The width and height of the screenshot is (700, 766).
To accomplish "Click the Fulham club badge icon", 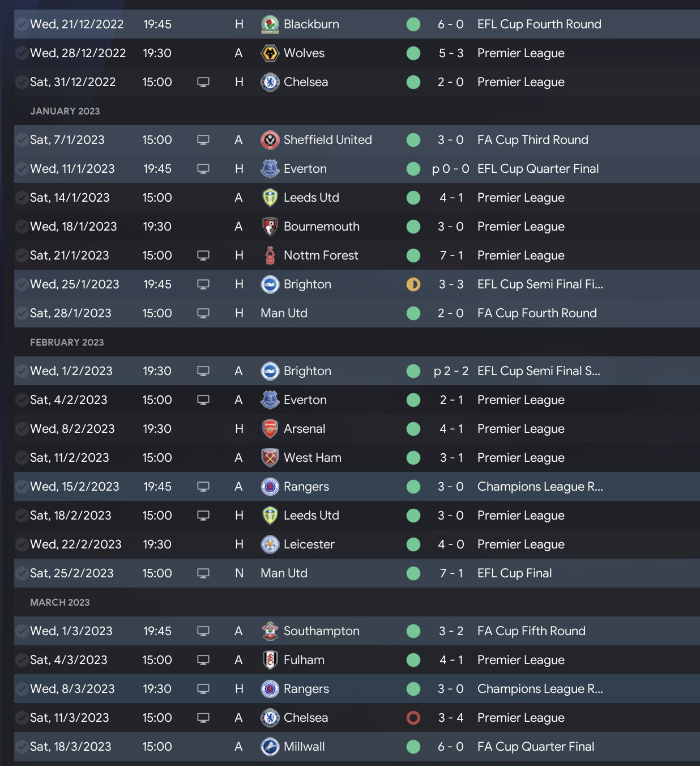I will point(270,660).
